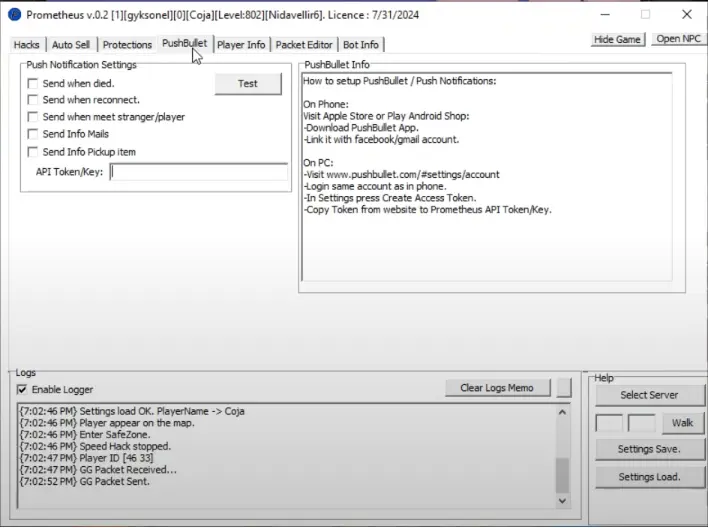Click the 'Player ID [46 33]' log line
708x528 pixels.
tap(86, 458)
